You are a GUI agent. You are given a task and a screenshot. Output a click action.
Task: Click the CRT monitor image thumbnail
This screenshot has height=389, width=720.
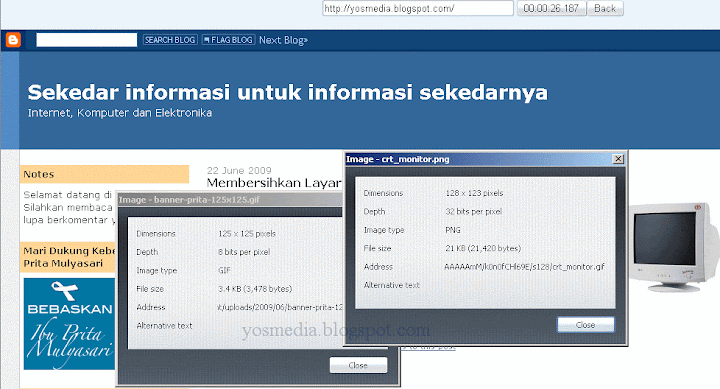[x=673, y=247]
